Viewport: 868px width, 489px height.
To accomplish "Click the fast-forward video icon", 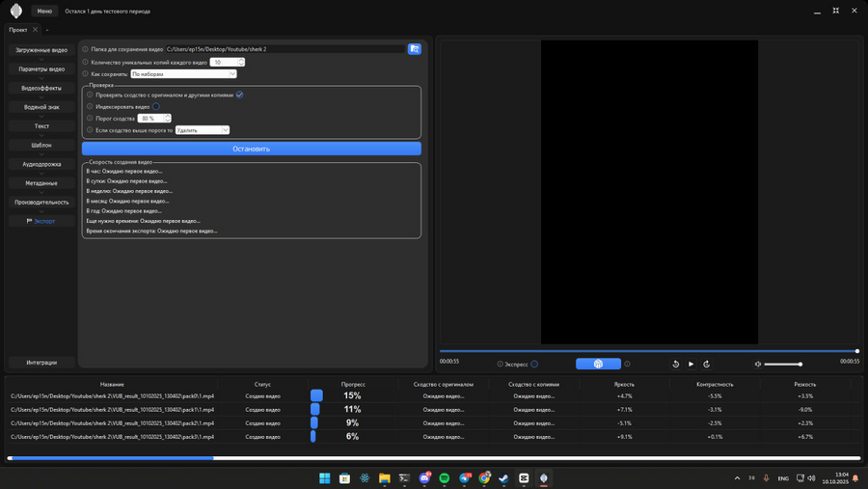I will click(707, 364).
